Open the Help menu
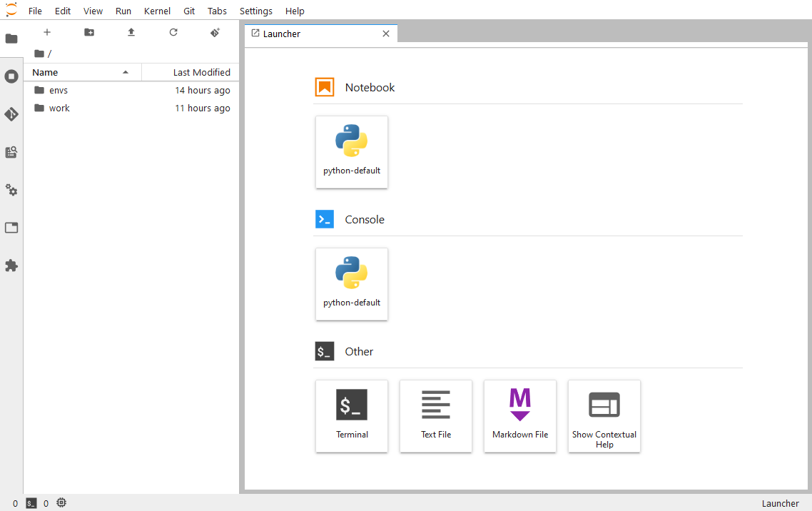Screen dimensions: 812x511 tap(295, 11)
